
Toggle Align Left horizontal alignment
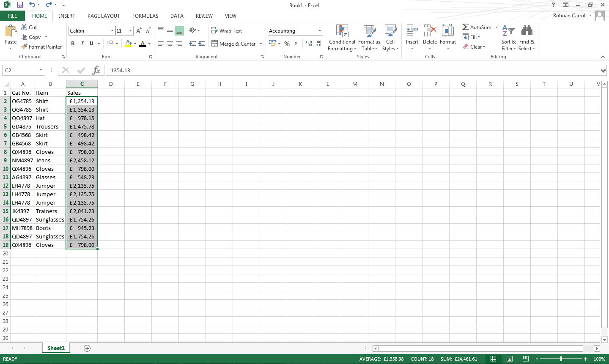point(161,44)
